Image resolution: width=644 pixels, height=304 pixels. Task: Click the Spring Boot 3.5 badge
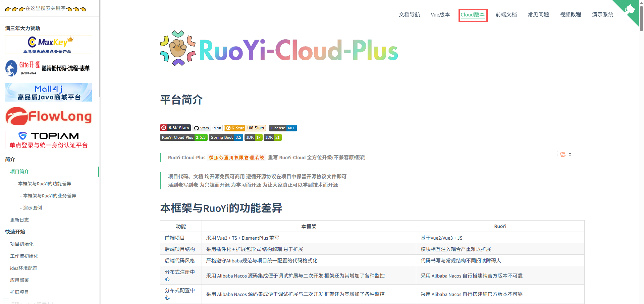226,137
